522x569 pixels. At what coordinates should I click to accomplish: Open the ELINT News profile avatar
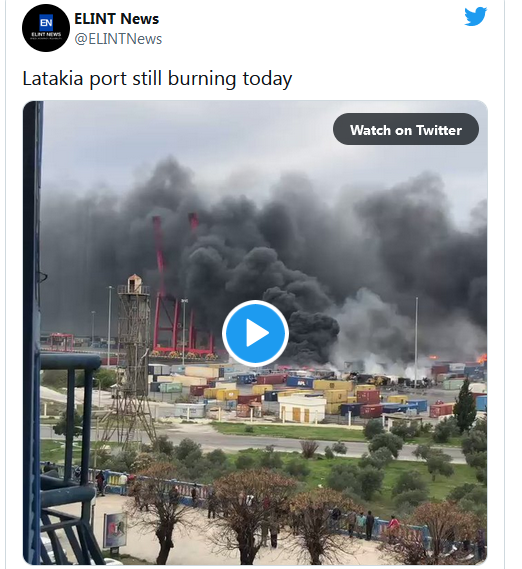46,28
